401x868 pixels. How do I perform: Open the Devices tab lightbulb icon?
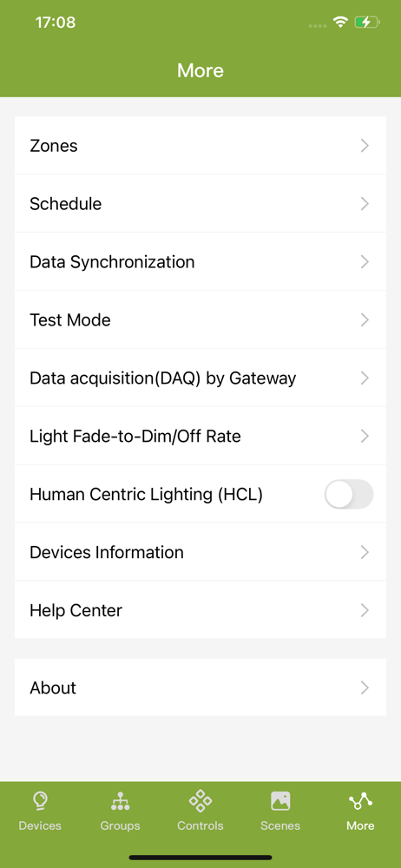click(x=40, y=800)
